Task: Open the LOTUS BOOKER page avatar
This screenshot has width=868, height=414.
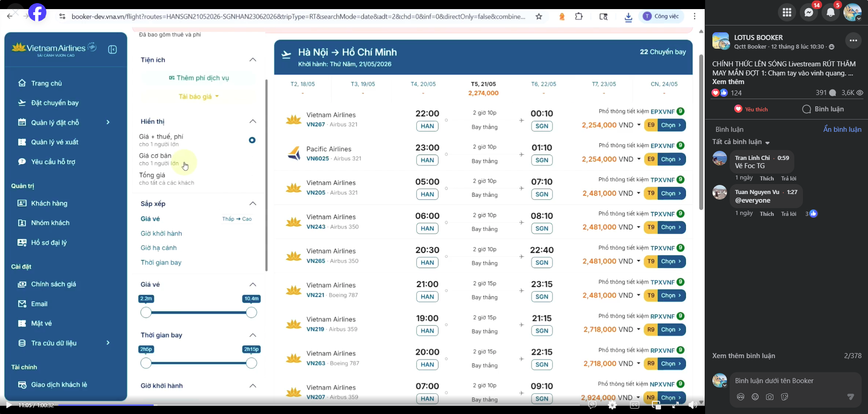Action: [x=721, y=41]
